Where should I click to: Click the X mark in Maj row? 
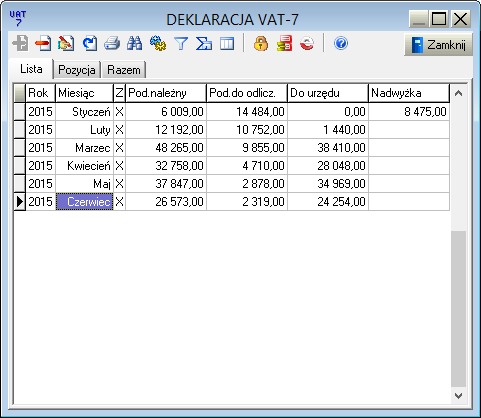[x=119, y=184]
